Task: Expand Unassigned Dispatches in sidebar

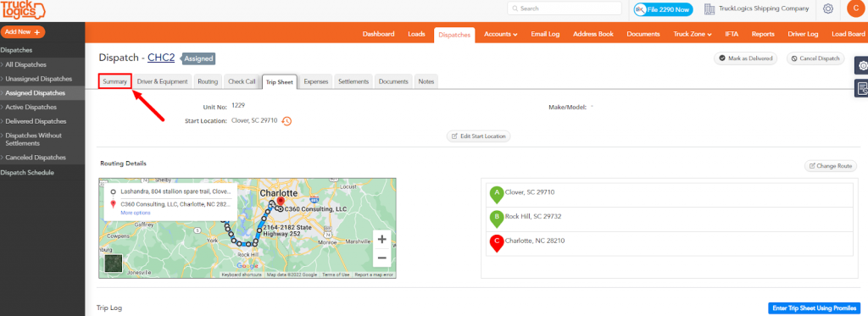Action: click(39, 79)
